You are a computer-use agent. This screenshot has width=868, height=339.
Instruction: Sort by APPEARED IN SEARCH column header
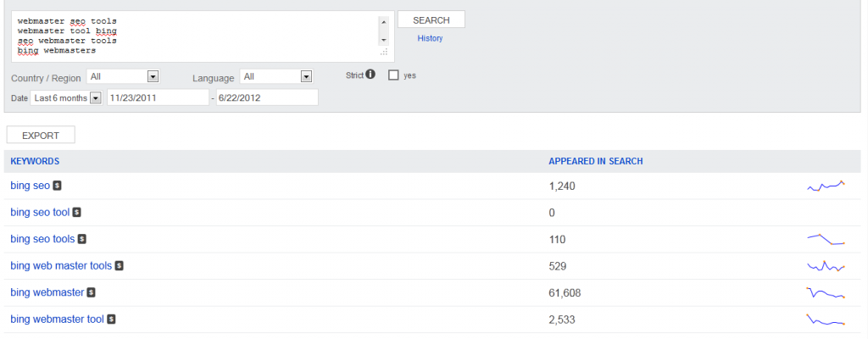tap(596, 161)
